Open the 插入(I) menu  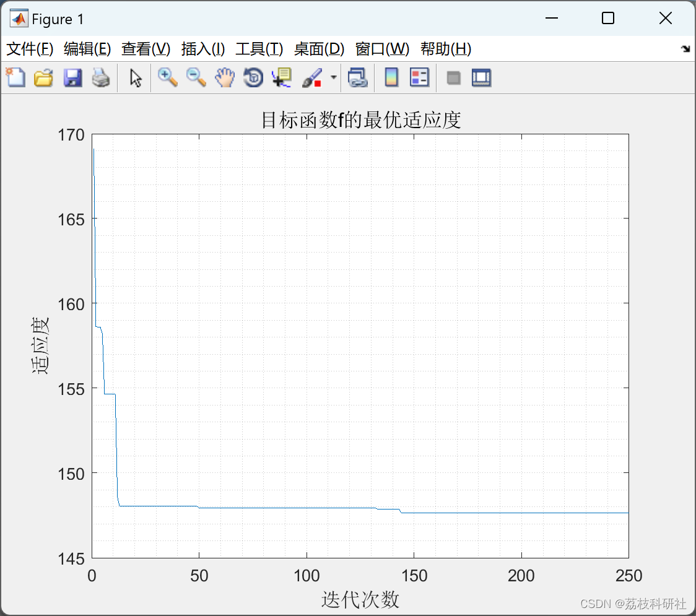[x=203, y=49]
